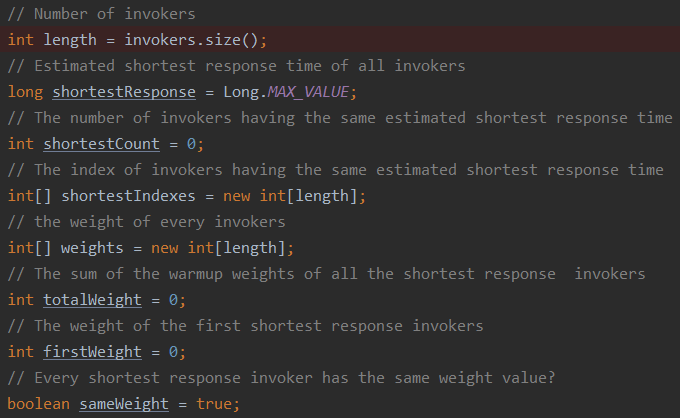Click the Long class reference
Image resolution: width=680 pixels, height=418 pixels.
(x=241, y=92)
